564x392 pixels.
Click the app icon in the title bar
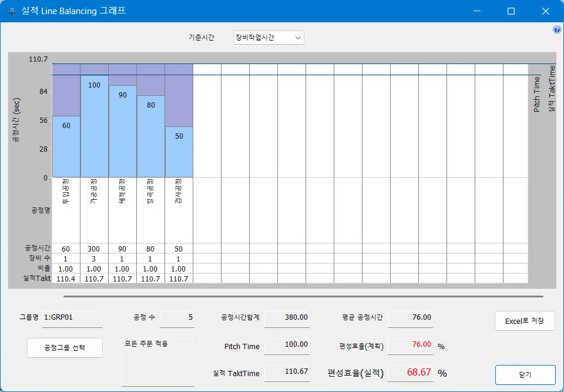click(11, 11)
